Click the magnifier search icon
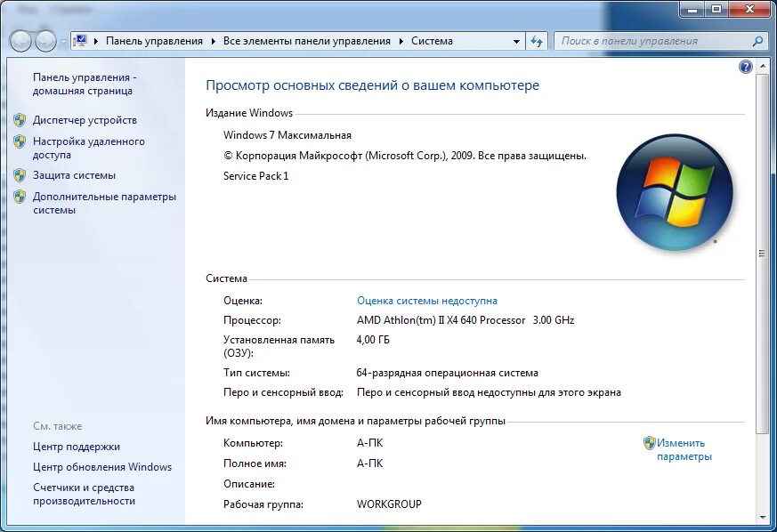 tap(757, 41)
